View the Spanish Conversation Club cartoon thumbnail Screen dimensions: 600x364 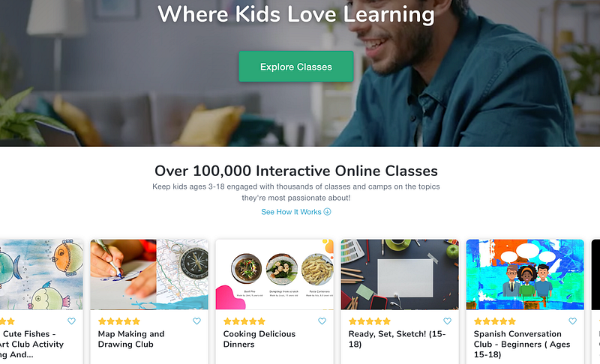point(525,274)
